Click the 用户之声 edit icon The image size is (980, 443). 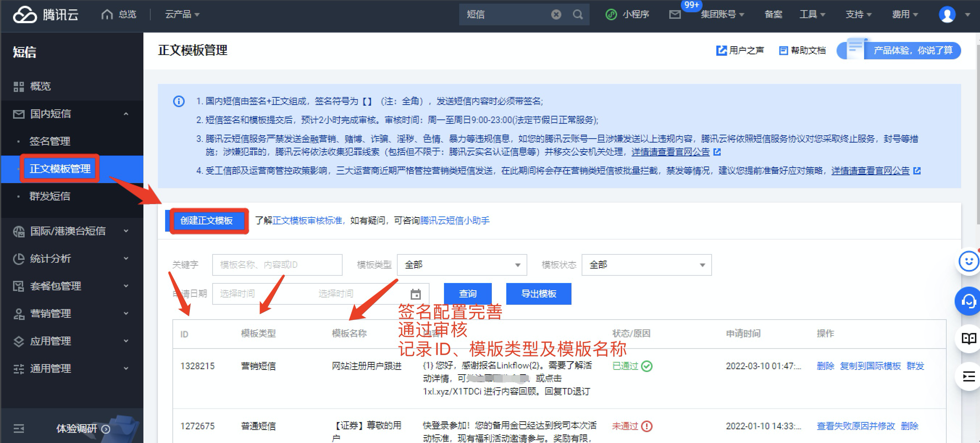pyautogui.click(x=721, y=50)
